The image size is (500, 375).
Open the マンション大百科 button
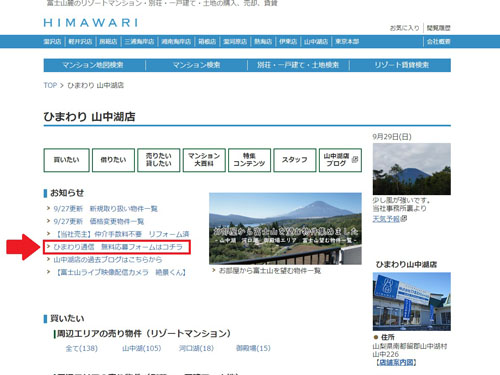[204, 160]
